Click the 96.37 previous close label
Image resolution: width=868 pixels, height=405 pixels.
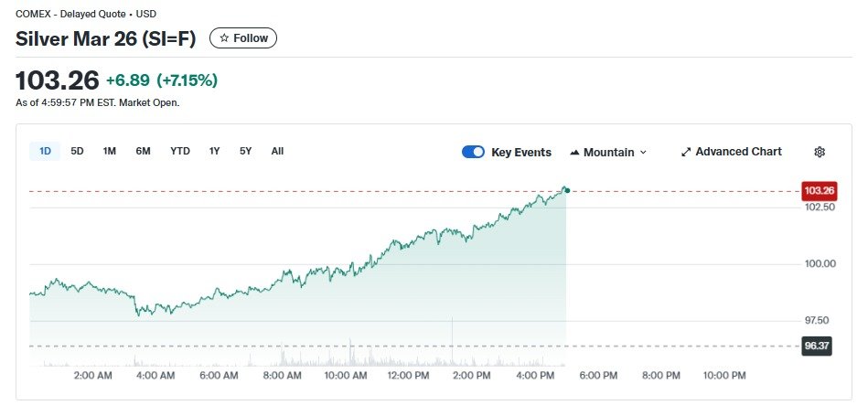point(816,346)
